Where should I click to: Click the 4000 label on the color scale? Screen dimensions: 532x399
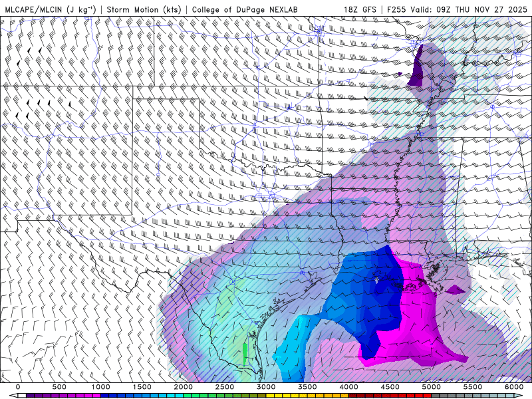tap(348, 387)
